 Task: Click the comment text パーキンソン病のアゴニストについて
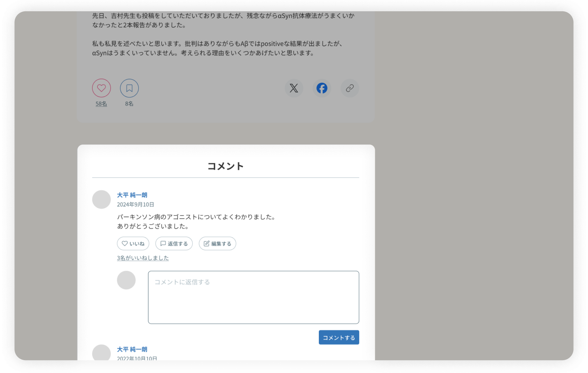(x=196, y=217)
